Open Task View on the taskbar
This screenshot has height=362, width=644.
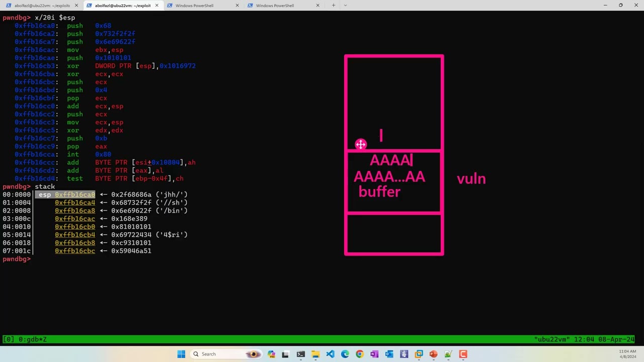[285, 354]
